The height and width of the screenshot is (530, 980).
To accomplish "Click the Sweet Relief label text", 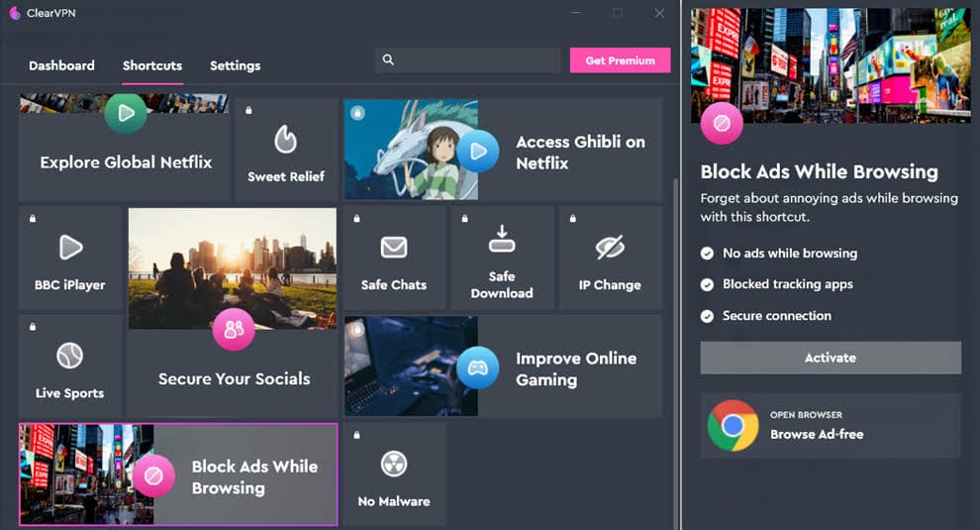I will [286, 177].
